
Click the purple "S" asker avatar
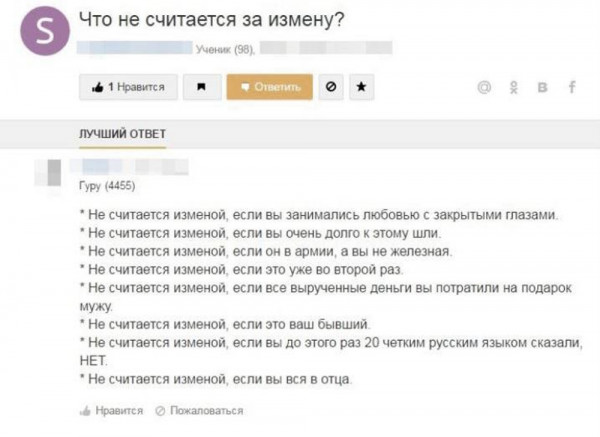click(x=42, y=33)
